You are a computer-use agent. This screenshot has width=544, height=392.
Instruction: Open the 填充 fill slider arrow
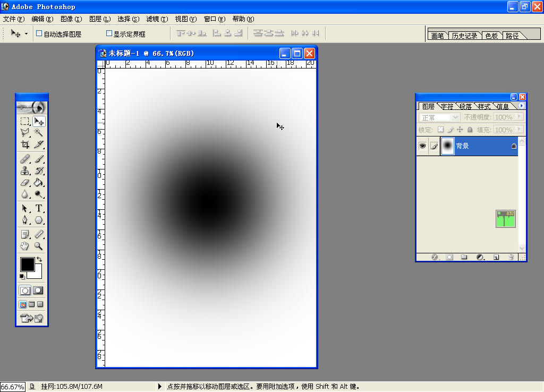520,130
